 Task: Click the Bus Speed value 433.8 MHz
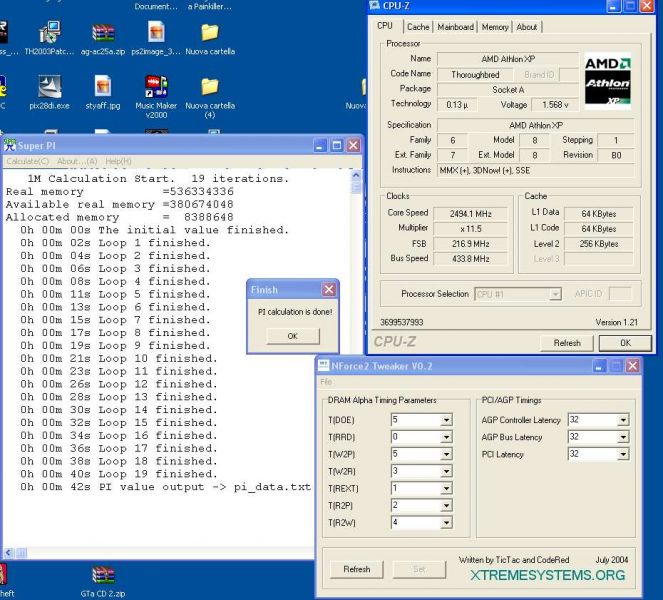[x=470, y=258]
